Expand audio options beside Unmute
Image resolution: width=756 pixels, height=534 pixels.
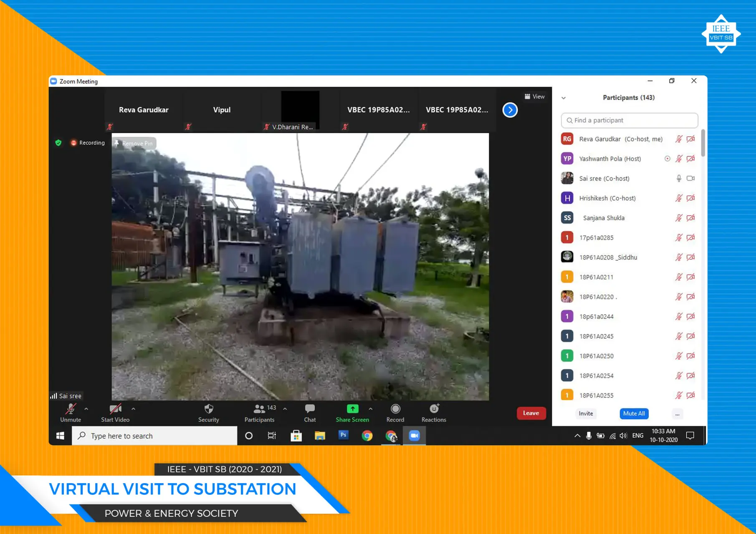86,409
